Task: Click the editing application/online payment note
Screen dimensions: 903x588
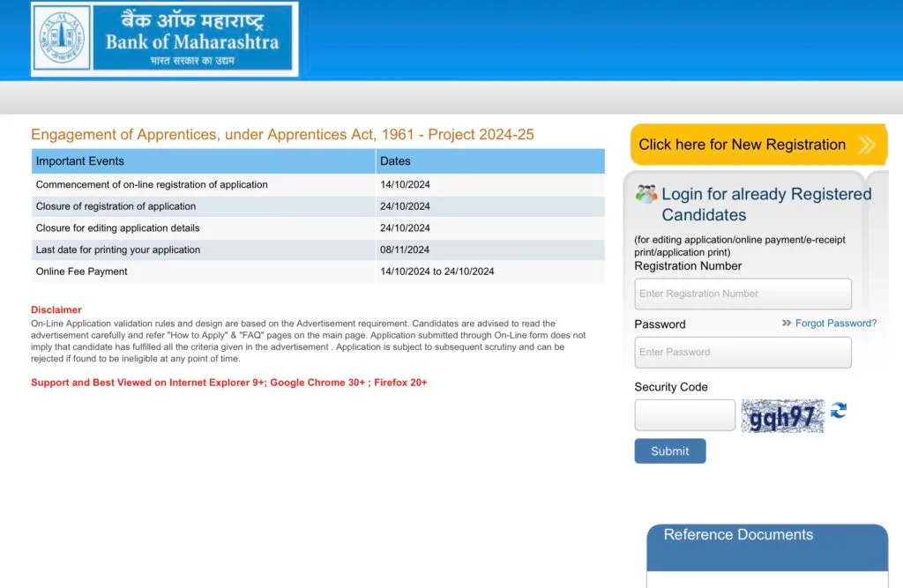Action: 740,246
